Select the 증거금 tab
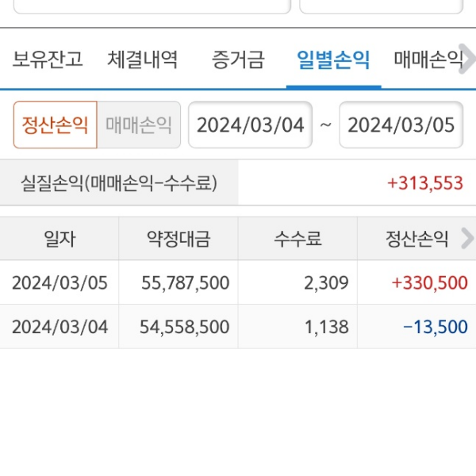Viewport: 476px width, 476px height. 238,59
